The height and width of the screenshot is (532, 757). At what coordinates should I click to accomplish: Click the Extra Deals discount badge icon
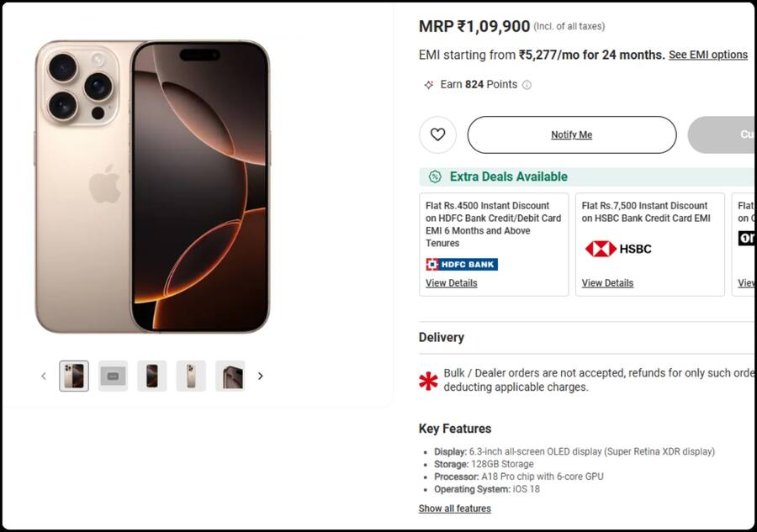(435, 176)
